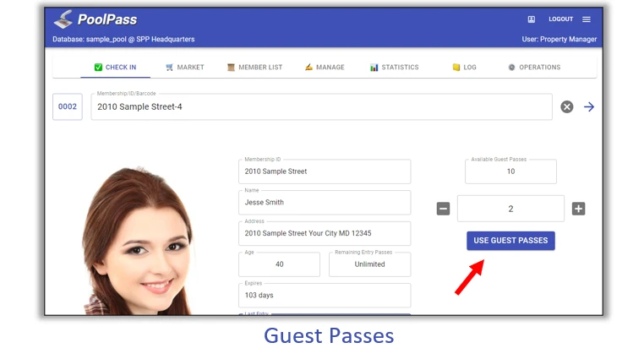Click the guest pass quantity field
This screenshot has height=359, width=644.
pos(510,209)
